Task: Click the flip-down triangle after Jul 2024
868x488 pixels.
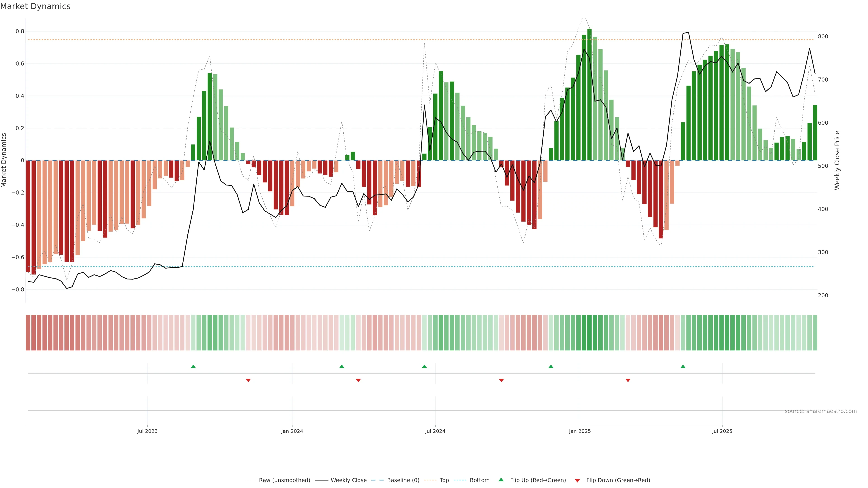Action: coord(501,380)
